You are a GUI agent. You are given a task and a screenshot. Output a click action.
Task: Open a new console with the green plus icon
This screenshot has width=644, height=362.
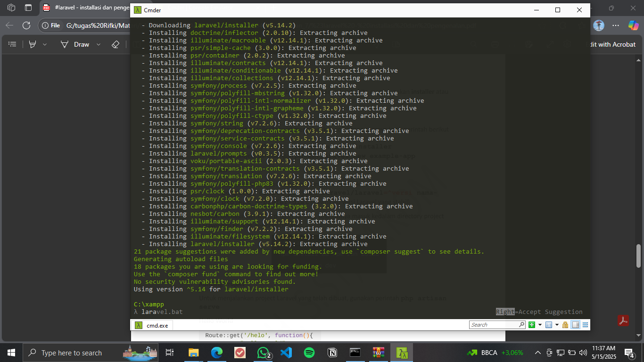[532, 324]
